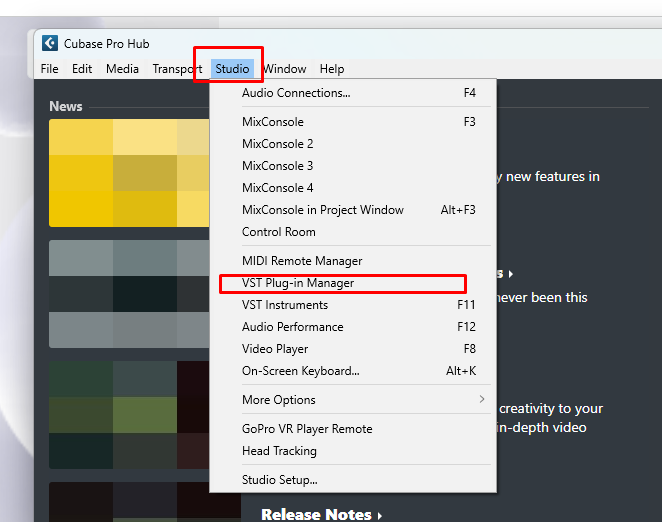Open MixConsole with F3 shortcut entry

353,122
